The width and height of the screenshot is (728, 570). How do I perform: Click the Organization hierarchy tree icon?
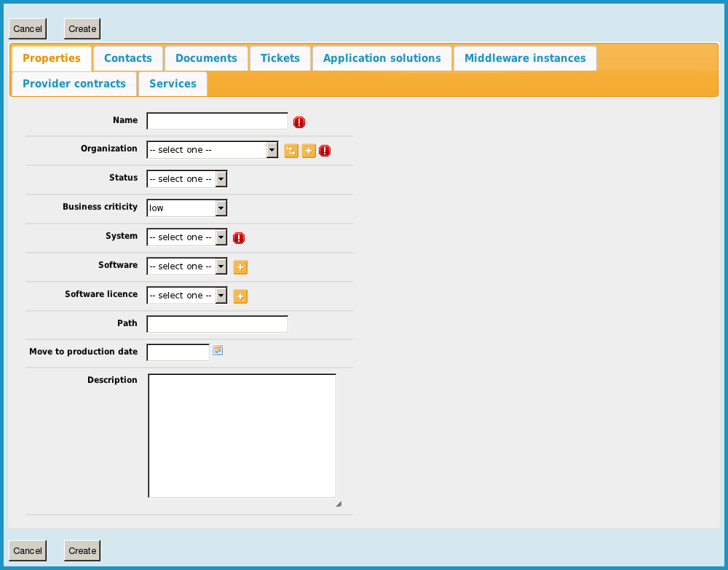[x=291, y=151]
